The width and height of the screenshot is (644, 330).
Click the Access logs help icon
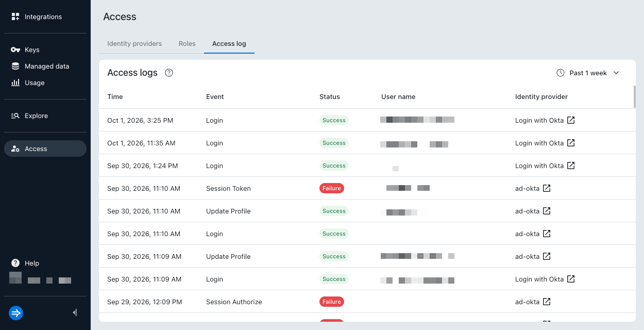(x=169, y=73)
